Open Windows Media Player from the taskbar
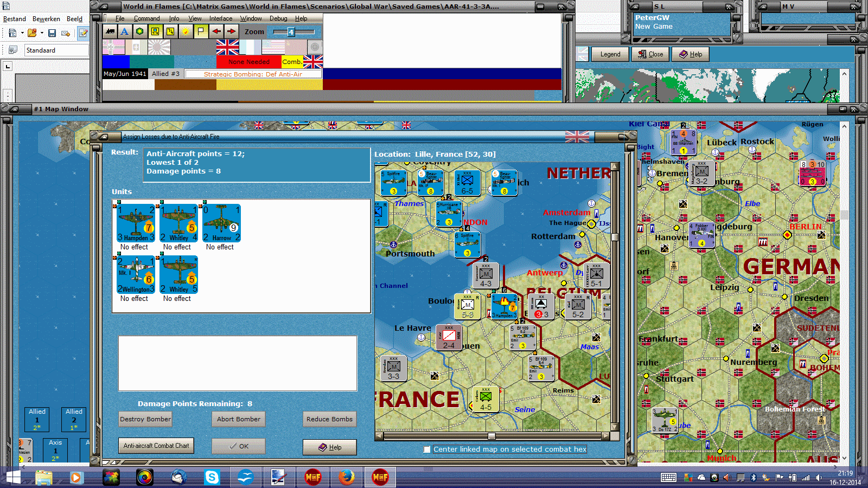This screenshot has height=488, width=868. click(x=76, y=477)
